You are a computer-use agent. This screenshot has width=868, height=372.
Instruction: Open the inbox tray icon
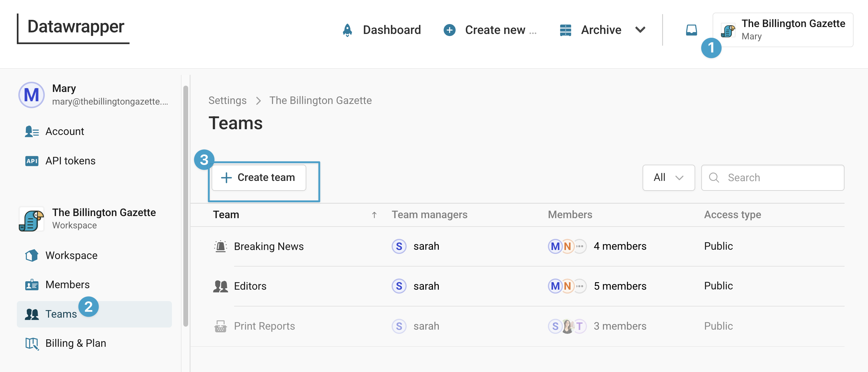(x=691, y=30)
